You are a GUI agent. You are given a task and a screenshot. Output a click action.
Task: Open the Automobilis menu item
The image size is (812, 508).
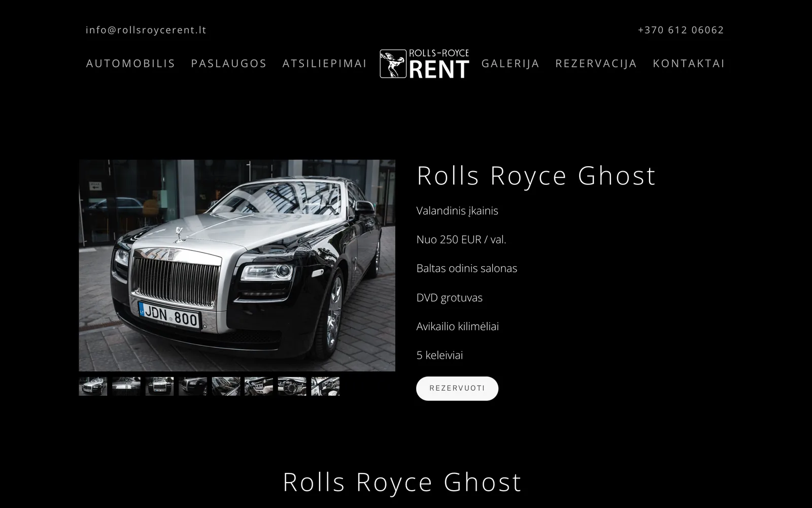131,63
